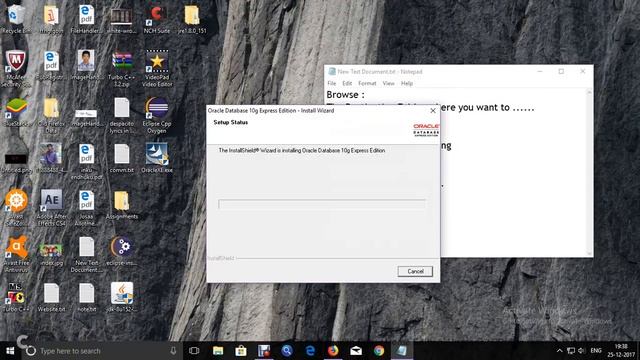Open Mail app from taskbar
The width and height of the screenshot is (640, 360).
(356, 351)
